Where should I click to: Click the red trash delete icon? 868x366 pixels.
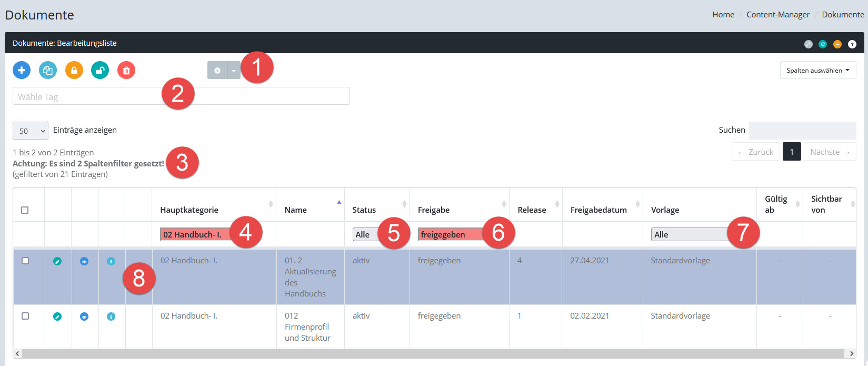126,70
